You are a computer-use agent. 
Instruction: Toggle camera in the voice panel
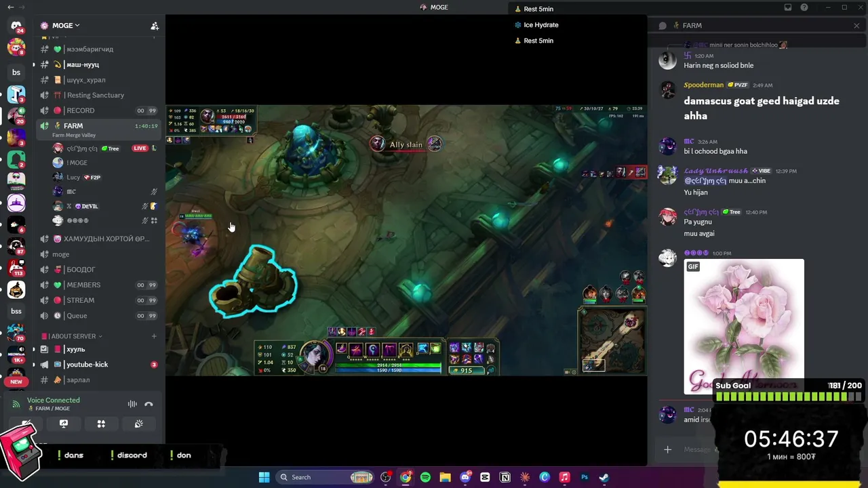point(26,424)
